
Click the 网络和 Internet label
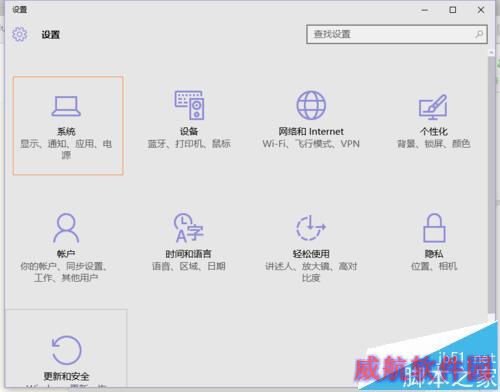311,131
